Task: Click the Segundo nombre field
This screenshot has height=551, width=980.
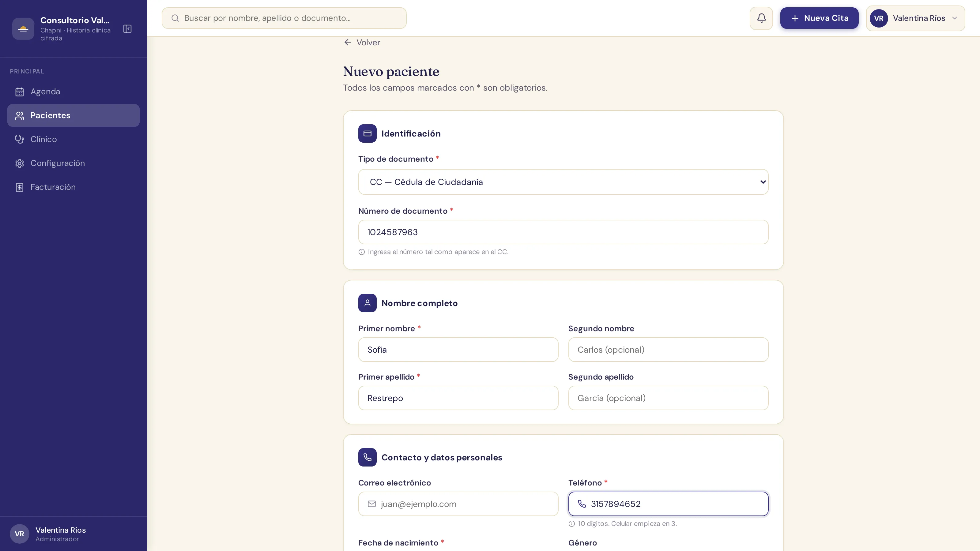Action: coord(668,350)
